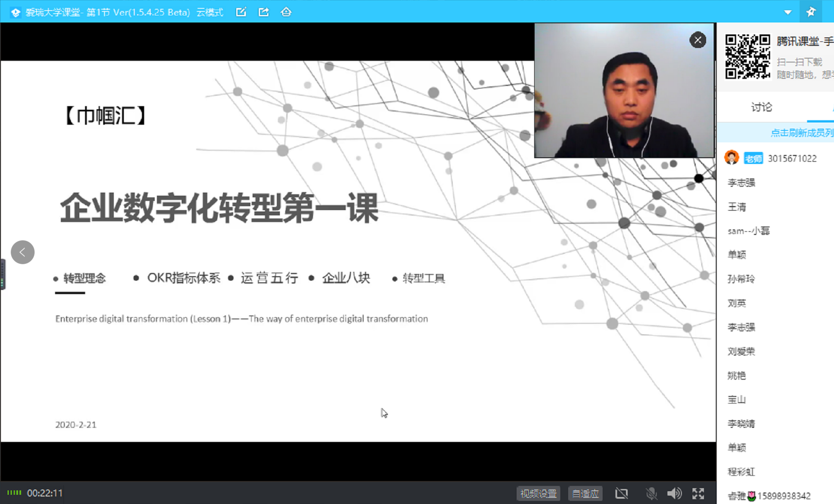Expand the collapsed panel handle on left edge
This screenshot has height=504, width=834.
click(x=3, y=274)
